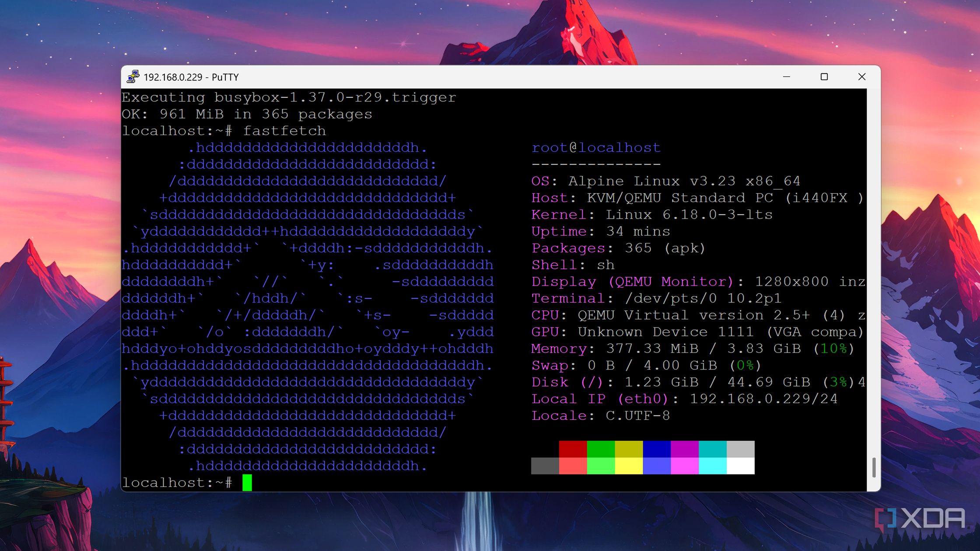Minimize the PuTTY window
The image size is (980, 551).
pyautogui.click(x=786, y=77)
